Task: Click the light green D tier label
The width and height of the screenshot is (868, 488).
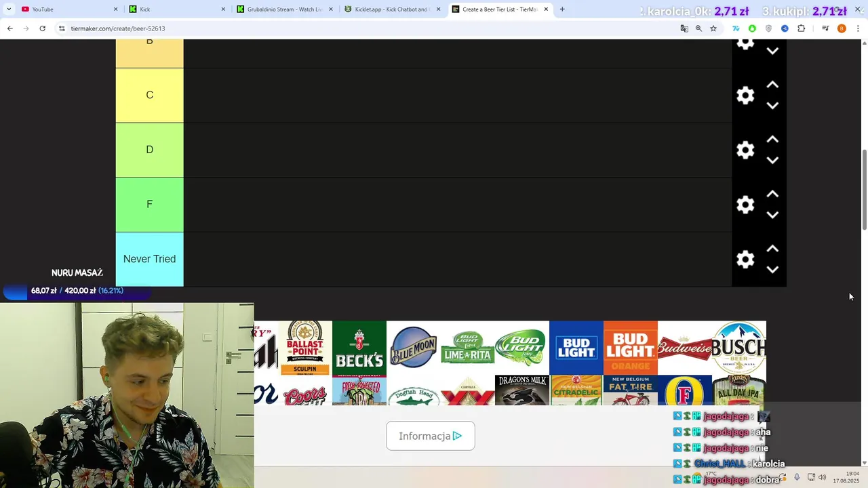Action: coord(149,150)
